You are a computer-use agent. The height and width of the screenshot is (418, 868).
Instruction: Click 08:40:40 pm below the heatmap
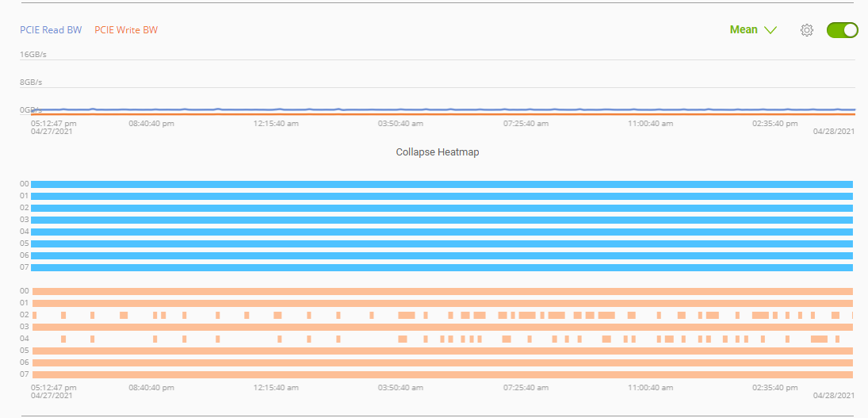[151, 388]
